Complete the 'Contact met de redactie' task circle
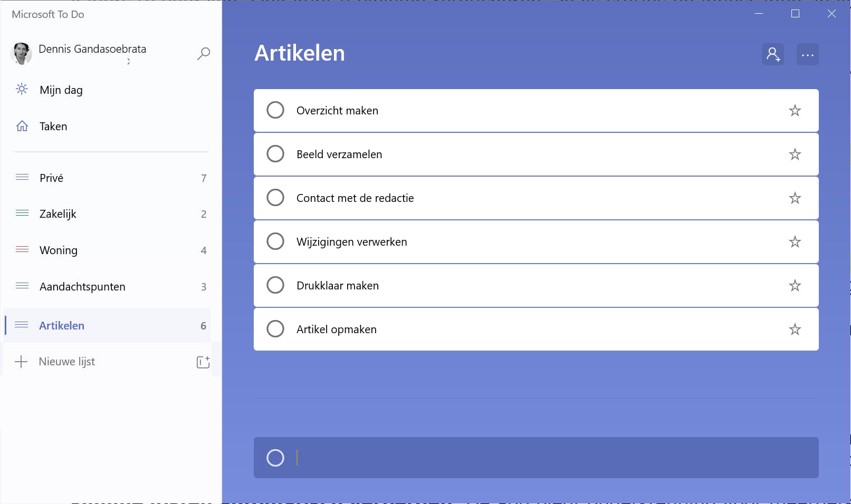Viewport: 851px width, 504px height. 275,198
